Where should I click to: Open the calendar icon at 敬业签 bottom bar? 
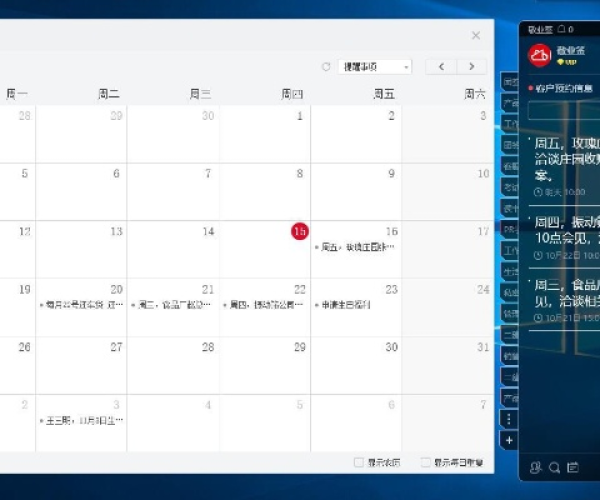tap(573, 467)
